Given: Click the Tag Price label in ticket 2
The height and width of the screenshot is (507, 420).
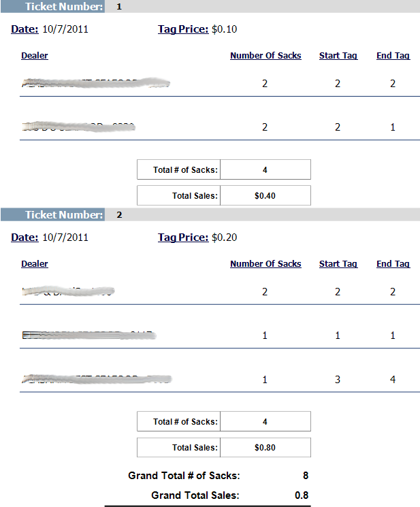Looking at the screenshot, I should [x=183, y=238].
